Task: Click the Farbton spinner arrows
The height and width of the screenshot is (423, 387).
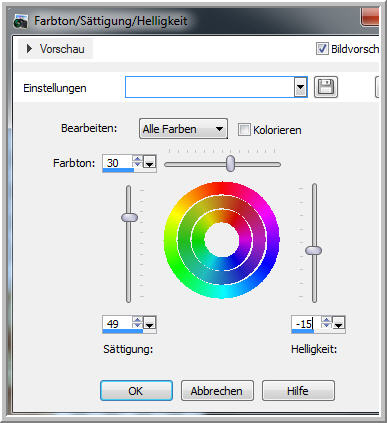Action: pyautogui.click(x=137, y=162)
